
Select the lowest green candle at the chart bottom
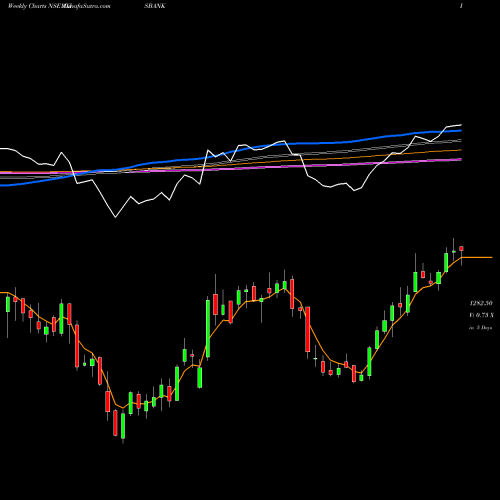[123, 426]
